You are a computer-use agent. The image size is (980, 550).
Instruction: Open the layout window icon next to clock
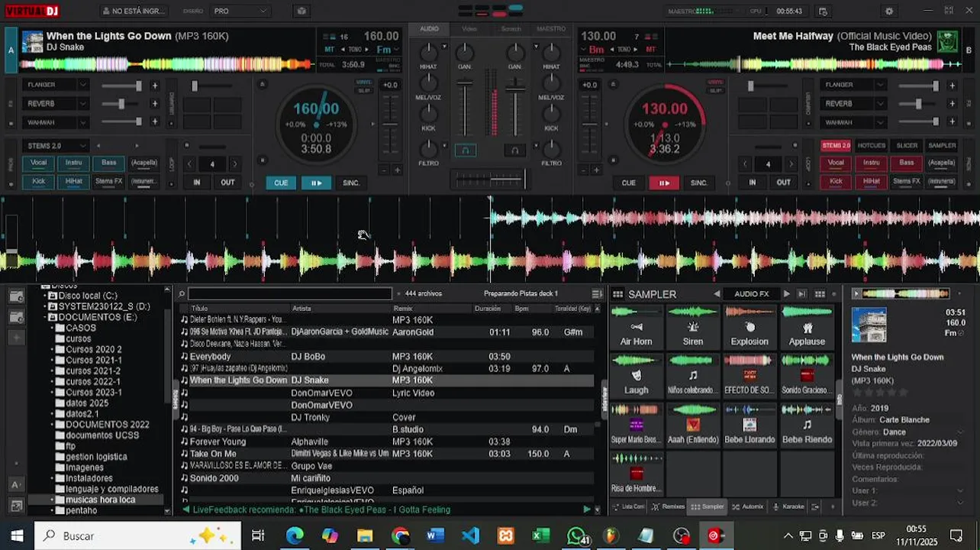pyautogui.click(x=823, y=11)
